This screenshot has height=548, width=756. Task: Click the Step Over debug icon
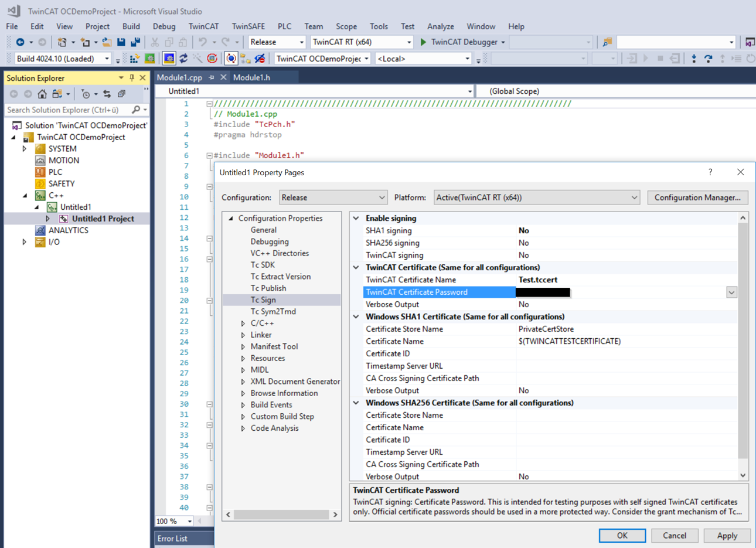(x=708, y=59)
